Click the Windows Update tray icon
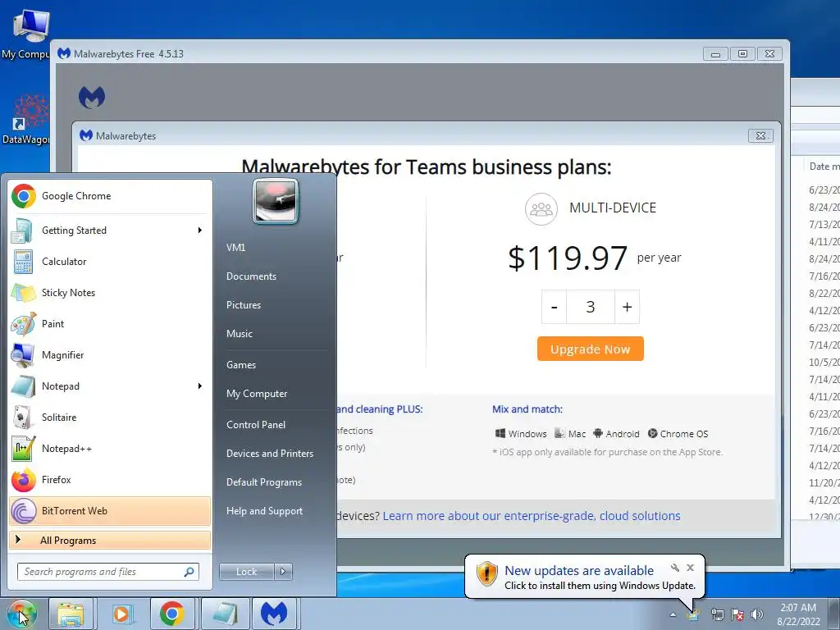The height and width of the screenshot is (630, 840). [694, 614]
